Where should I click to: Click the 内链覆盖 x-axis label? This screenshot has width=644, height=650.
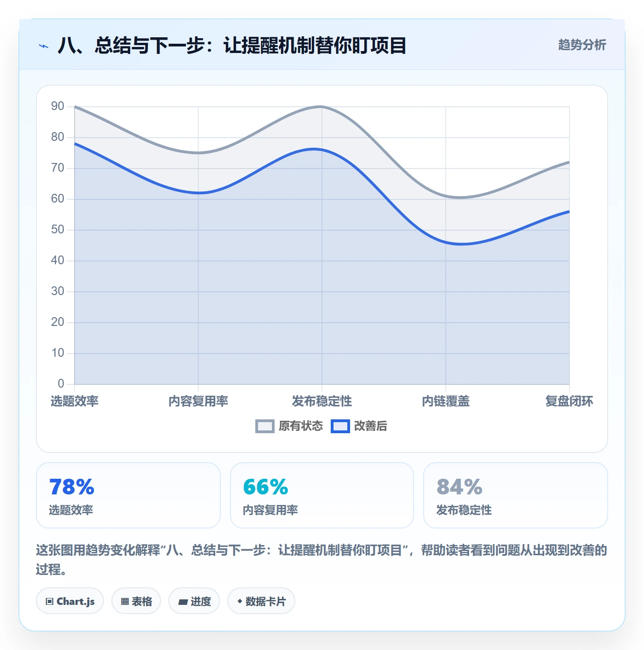click(446, 401)
